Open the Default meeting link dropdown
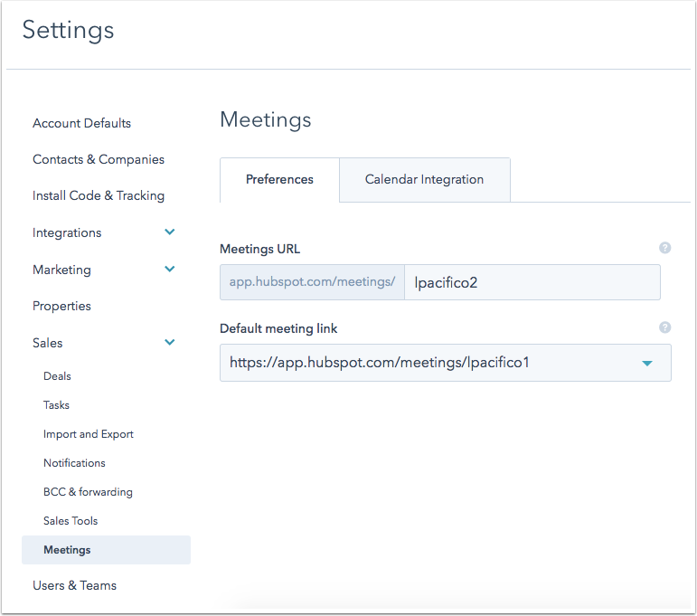The width and height of the screenshot is (697, 616). pos(446,363)
